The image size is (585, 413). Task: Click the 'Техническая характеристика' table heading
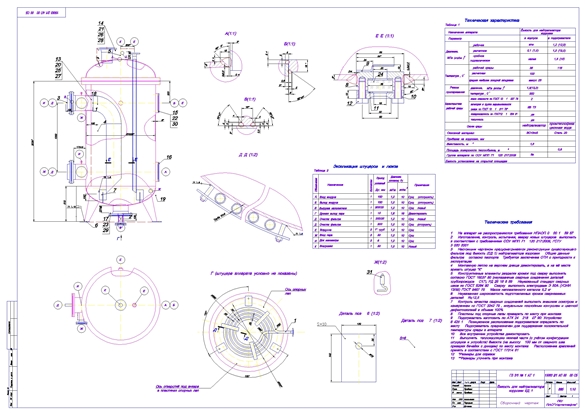click(x=491, y=20)
